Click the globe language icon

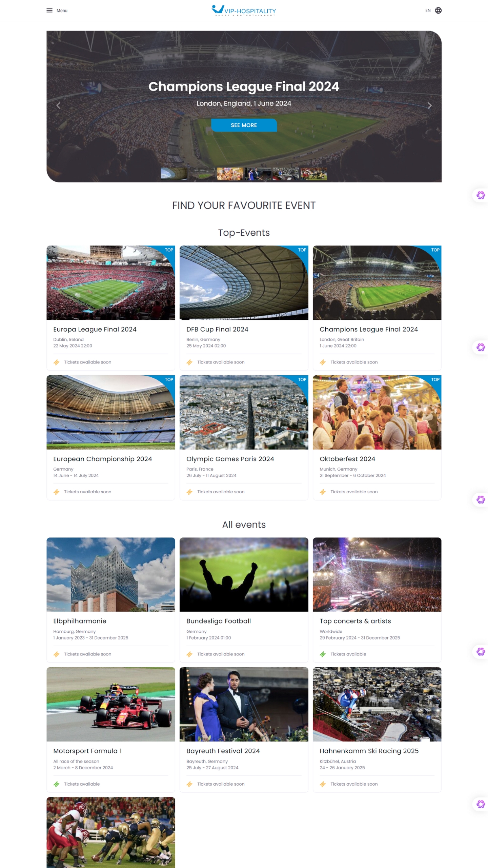(438, 11)
